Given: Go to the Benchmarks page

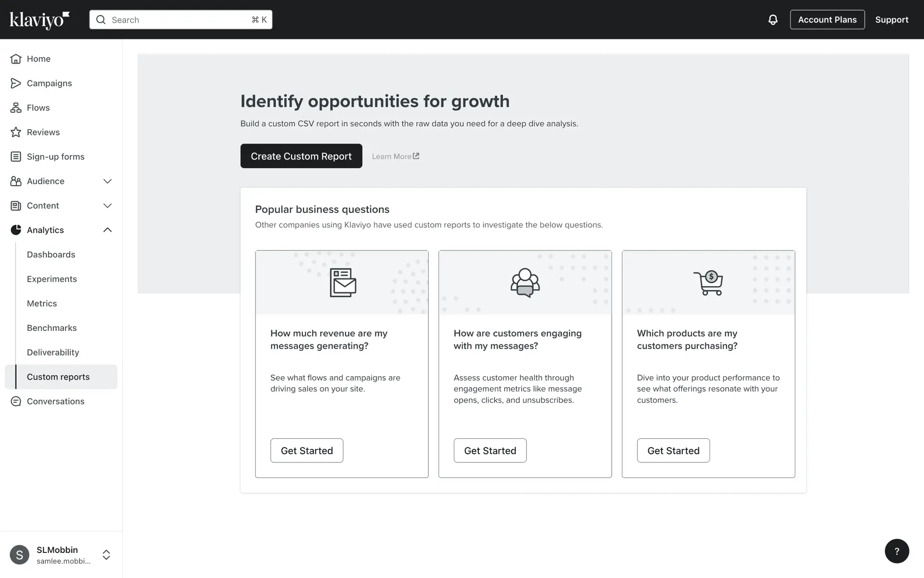Looking at the screenshot, I should (x=52, y=328).
